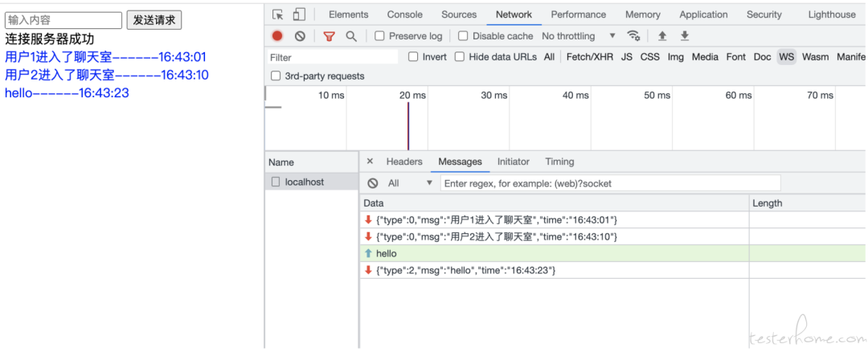Check the Invert filter checkbox
The image size is (868, 356).
[x=413, y=57]
